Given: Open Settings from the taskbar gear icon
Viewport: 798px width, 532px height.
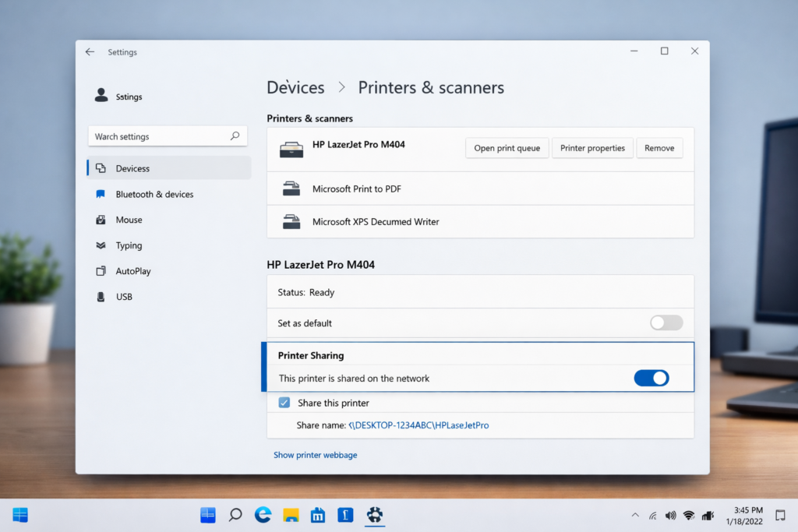Looking at the screenshot, I should click(374, 515).
